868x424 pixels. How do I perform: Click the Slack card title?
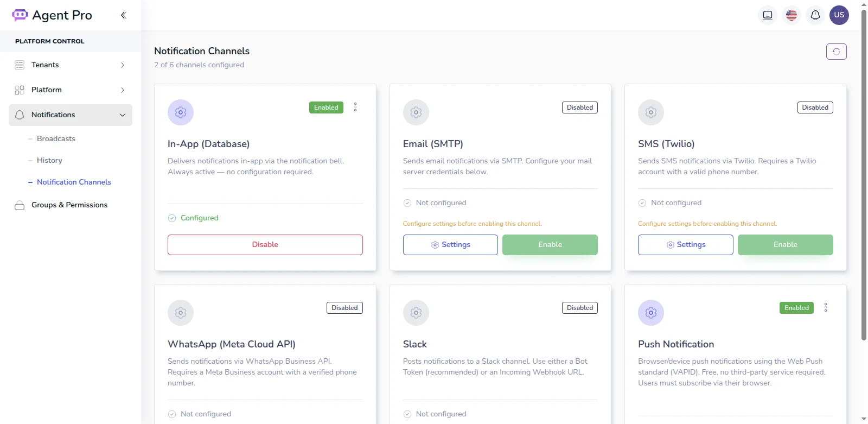coord(415,344)
